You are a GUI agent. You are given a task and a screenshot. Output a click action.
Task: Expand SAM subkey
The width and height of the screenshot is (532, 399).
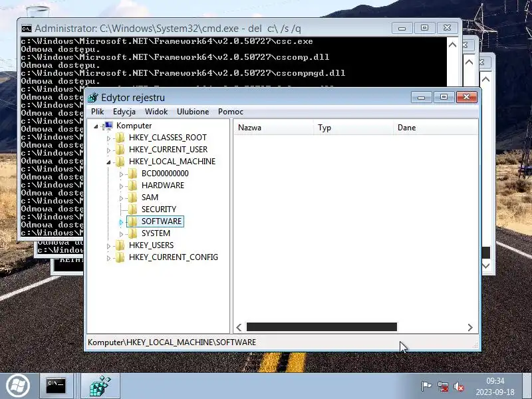(x=121, y=198)
